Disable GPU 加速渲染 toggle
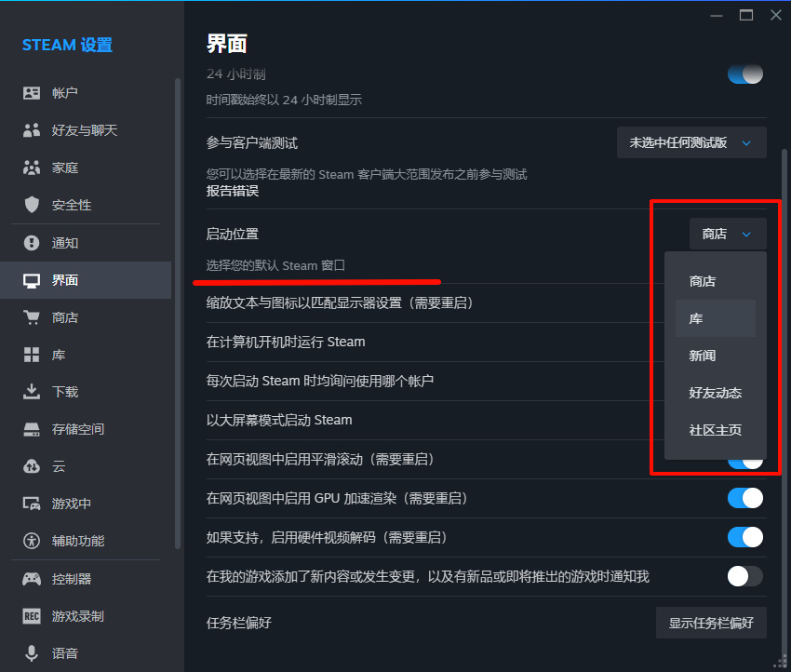Viewport: 791px width, 672px height. click(745, 498)
